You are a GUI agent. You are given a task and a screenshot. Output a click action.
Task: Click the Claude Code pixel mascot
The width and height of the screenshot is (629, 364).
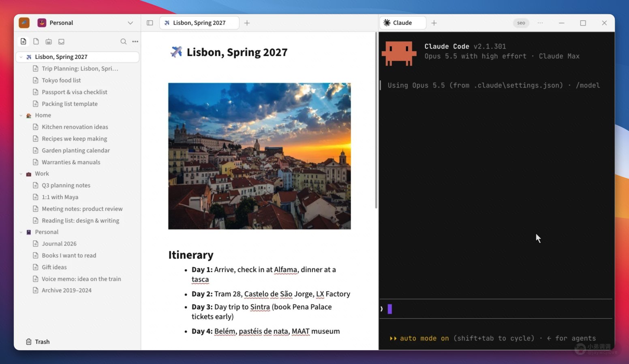pos(399,53)
